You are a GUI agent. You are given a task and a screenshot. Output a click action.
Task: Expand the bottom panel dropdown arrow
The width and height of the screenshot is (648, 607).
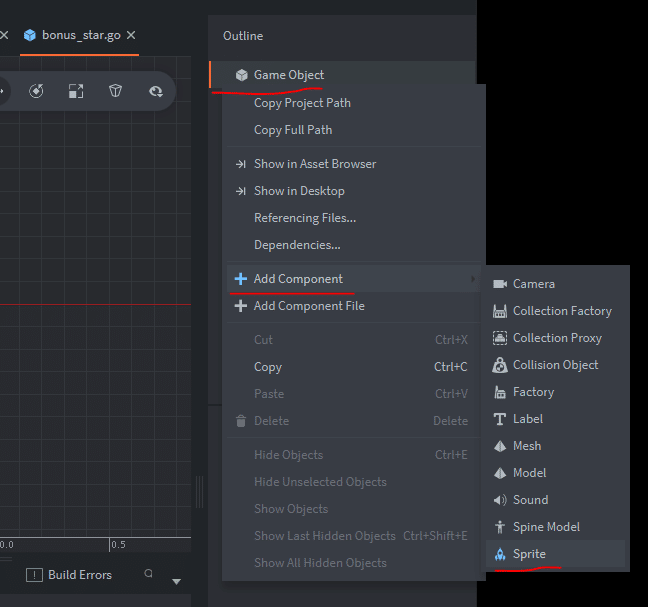(176, 581)
